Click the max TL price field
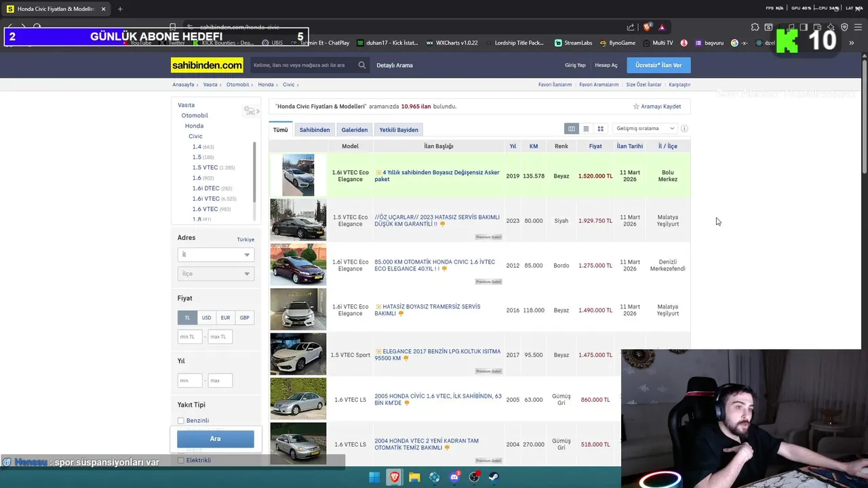 [220, 337]
